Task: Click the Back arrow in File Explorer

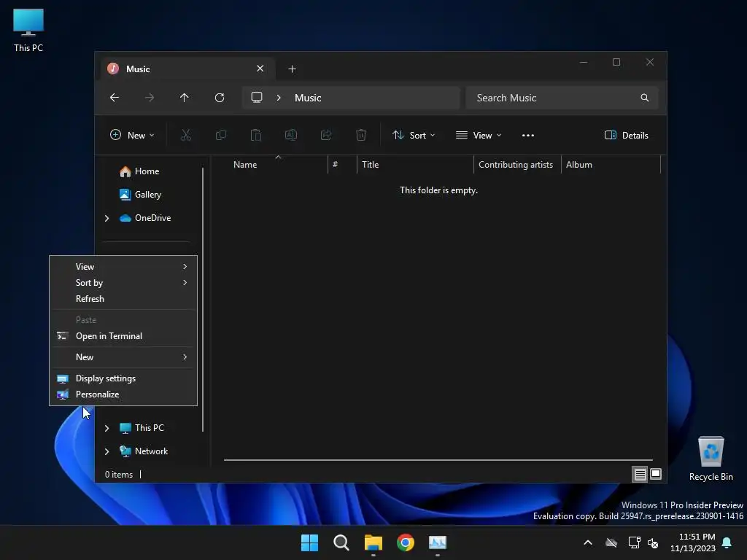Action: (x=115, y=98)
